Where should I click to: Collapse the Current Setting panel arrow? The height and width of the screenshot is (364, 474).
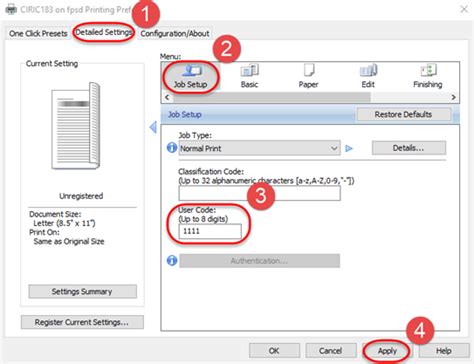click(x=153, y=127)
